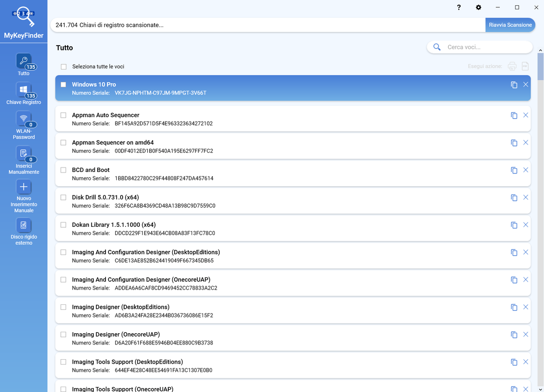This screenshot has width=544, height=392.
Task: Remove the Appman Auto Sequencer entry
Action: click(x=526, y=115)
